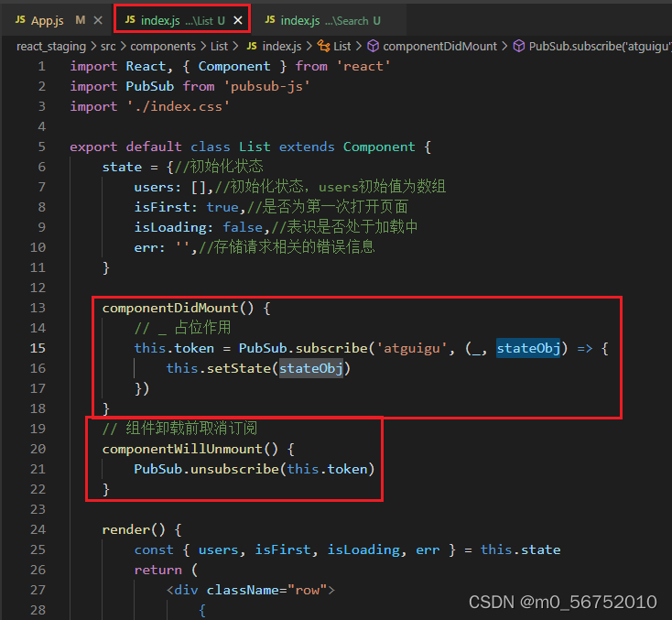Click 'isLoading' property on line 9

pos(170,228)
